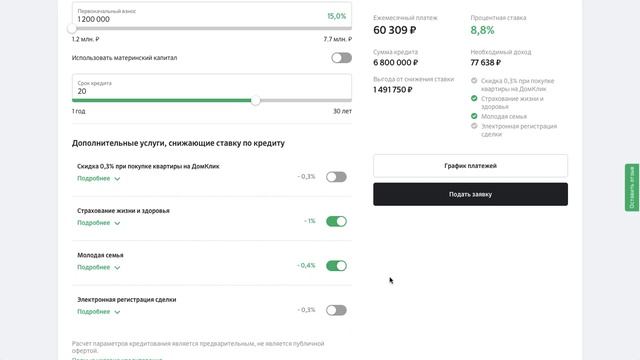Click check icon beside Страхование жизни summary
The height and width of the screenshot is (360, 640).
click(x=474, y=98)
